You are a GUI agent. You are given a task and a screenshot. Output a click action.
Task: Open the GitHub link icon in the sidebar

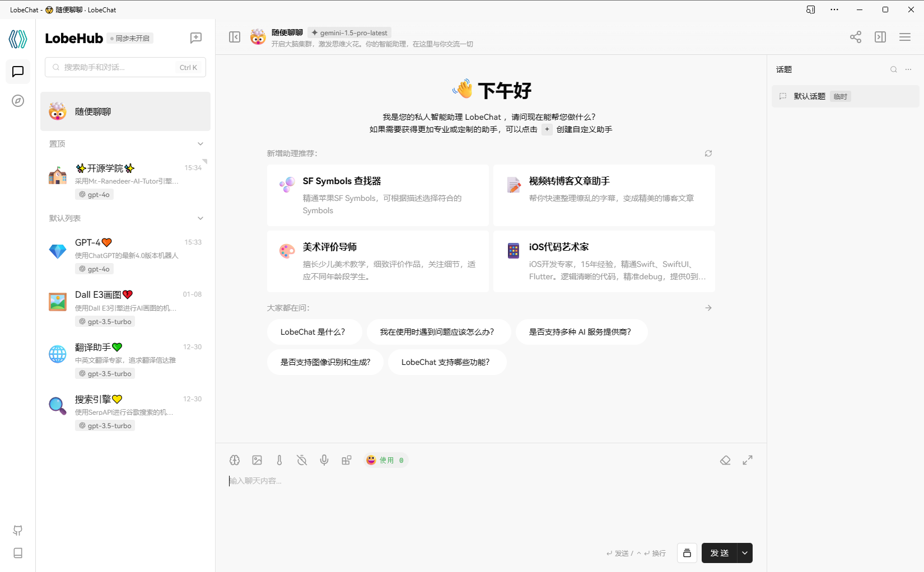click(x=18, y=530)
